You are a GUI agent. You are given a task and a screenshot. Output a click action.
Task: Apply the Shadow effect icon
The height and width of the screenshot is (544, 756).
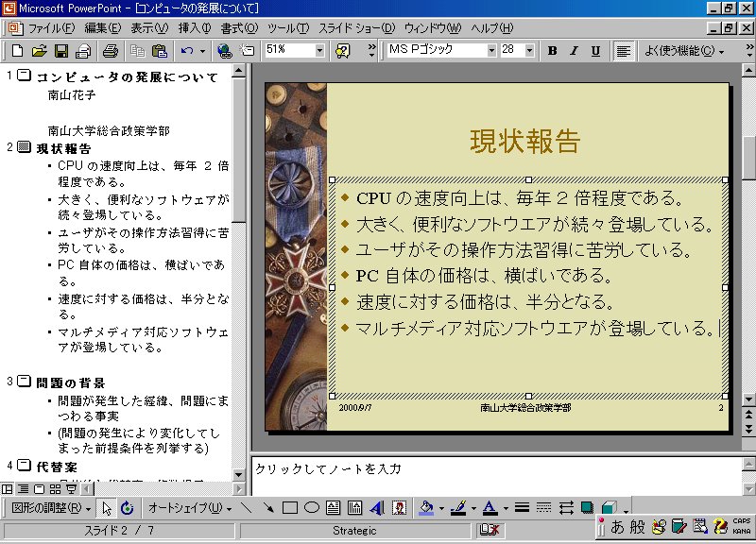587,507
